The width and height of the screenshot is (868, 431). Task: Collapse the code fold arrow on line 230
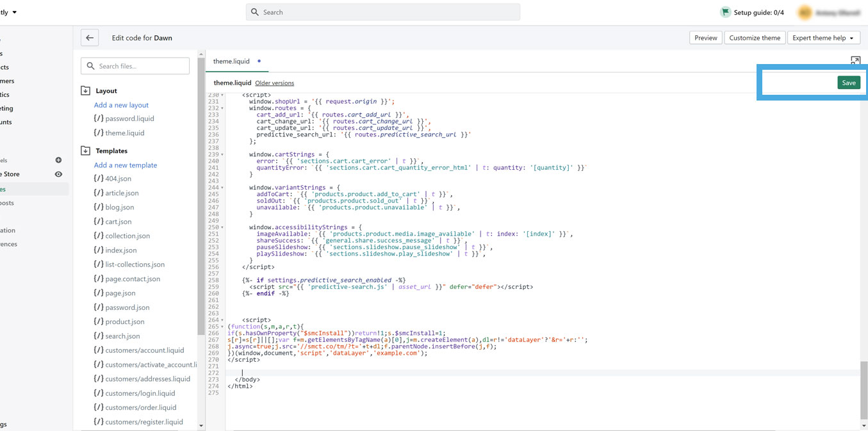click(222, 95)
